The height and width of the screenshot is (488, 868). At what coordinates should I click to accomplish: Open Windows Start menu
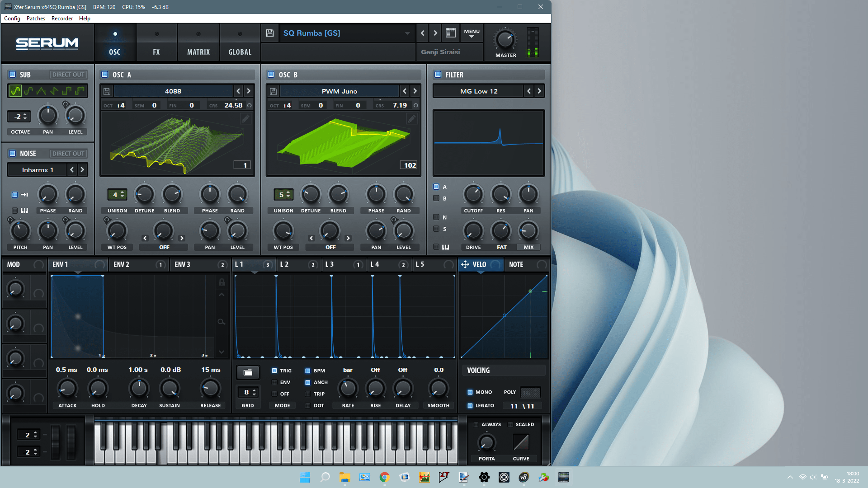[305, 477]
